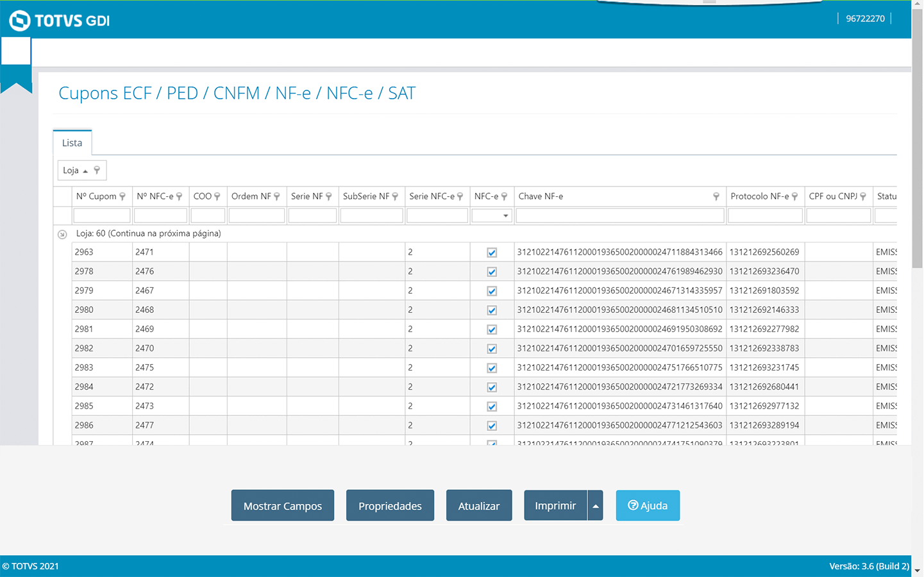
Task: Expand the Imprimir options arrow
Action: [x=596, y=506]
